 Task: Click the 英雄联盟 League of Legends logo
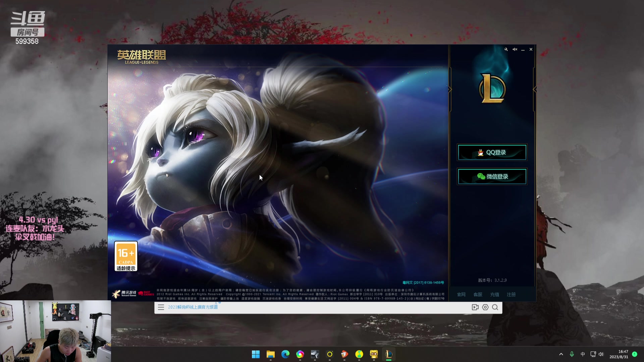coord(142,57)
